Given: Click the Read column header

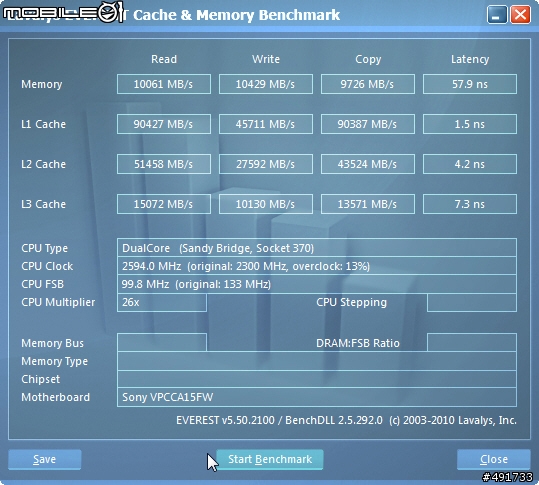Looking at the screenshot, I should pos(164,59).
